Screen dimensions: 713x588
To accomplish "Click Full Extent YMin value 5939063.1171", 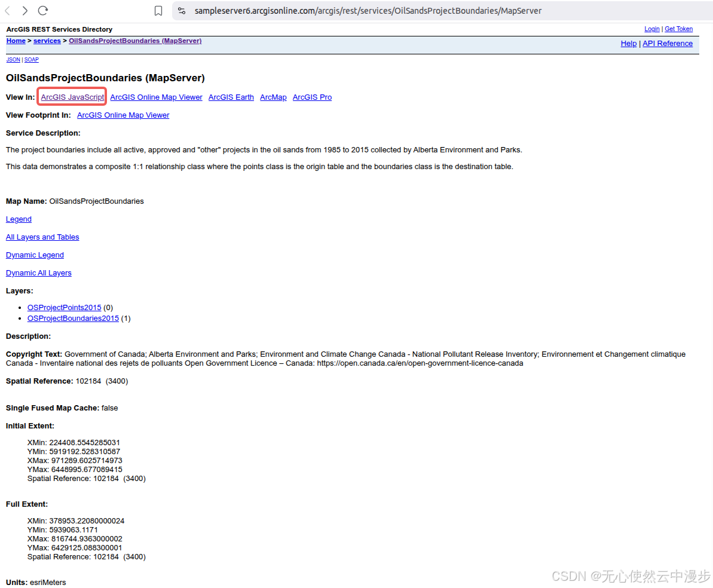I will 74,530.
